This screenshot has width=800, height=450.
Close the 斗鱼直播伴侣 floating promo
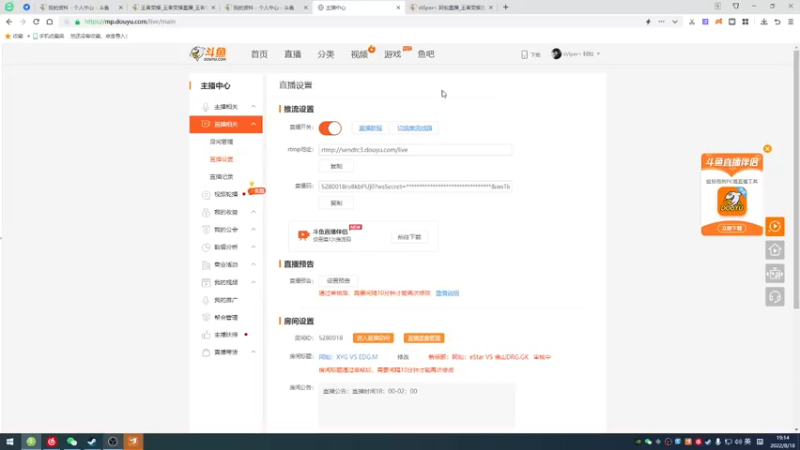coord(767,149)
